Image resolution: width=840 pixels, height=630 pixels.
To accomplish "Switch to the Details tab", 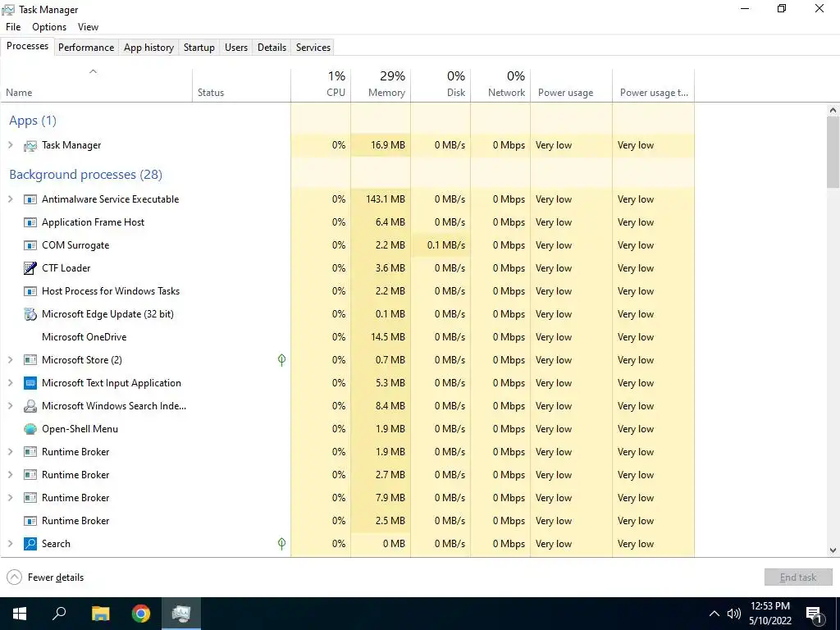I will pyautogui.click(x=272, y=47).
